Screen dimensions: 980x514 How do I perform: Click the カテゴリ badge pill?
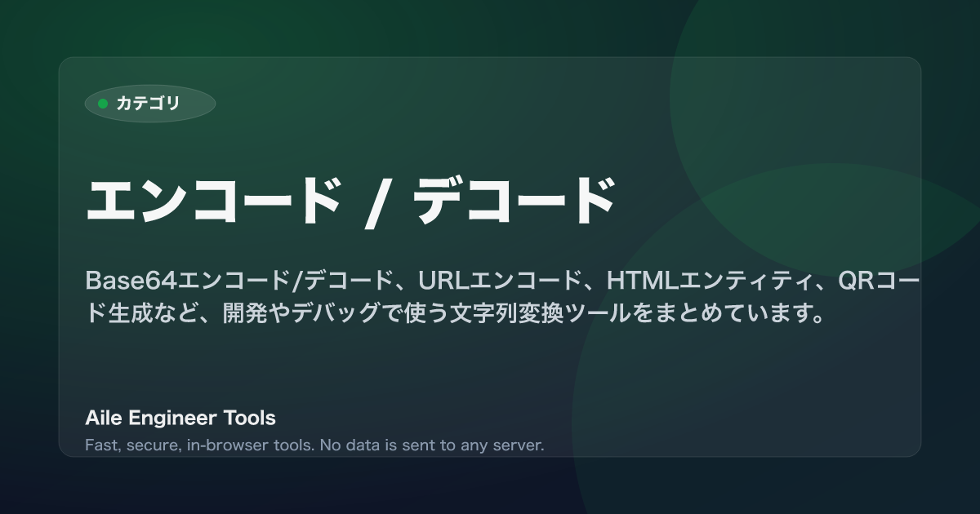click(150, 104)
